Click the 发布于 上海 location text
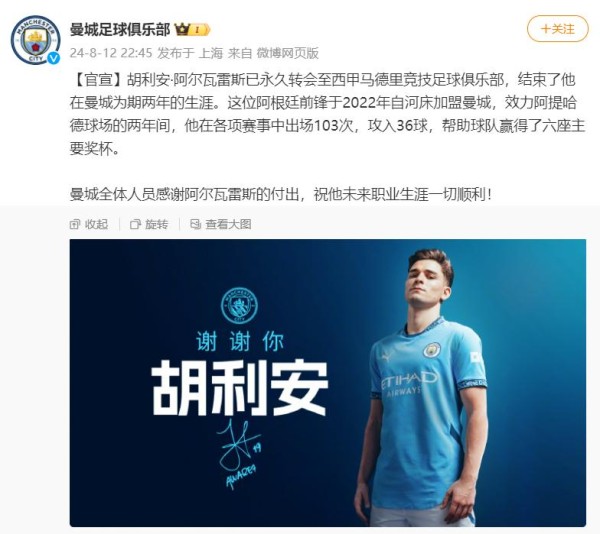The width and height of the screenshot is (600, 534). coord(190,53)
